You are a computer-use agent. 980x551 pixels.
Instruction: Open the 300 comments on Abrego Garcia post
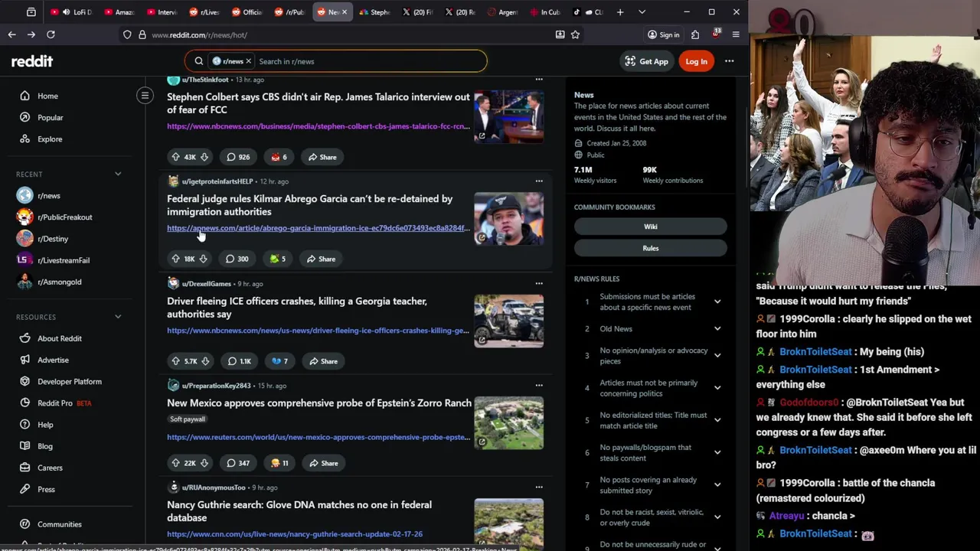[x=237, y=259]
